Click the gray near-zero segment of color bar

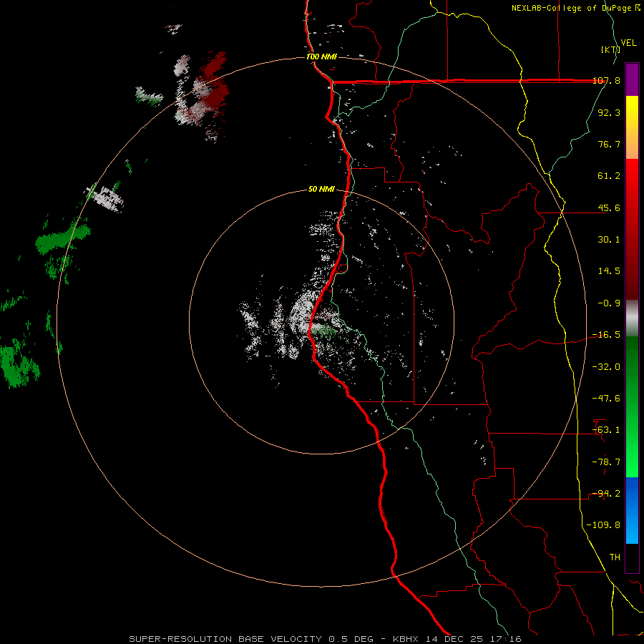pos(632,318)
